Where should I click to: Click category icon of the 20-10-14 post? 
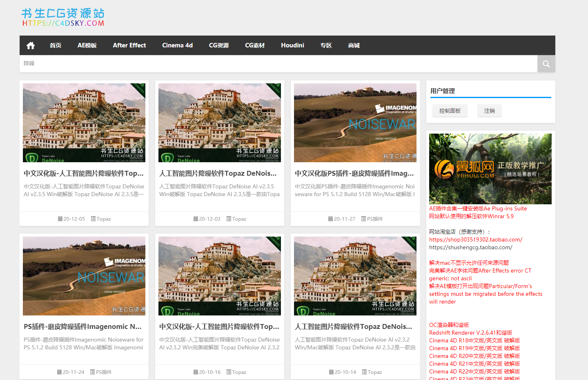pyautogui.click(x=364, y=372)
